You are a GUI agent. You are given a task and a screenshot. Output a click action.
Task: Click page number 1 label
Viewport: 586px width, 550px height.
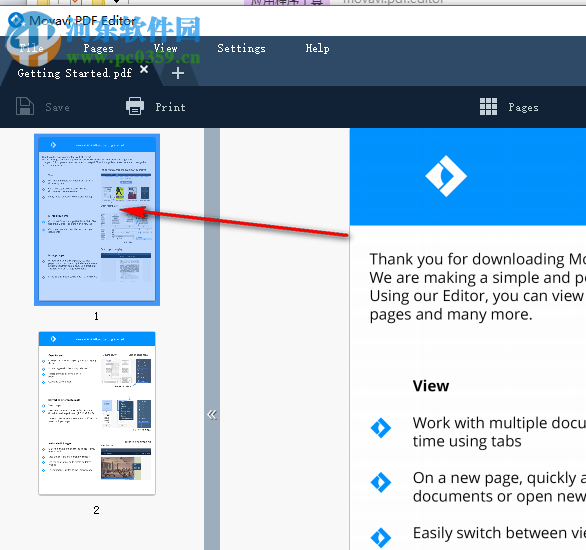point(96,316)
